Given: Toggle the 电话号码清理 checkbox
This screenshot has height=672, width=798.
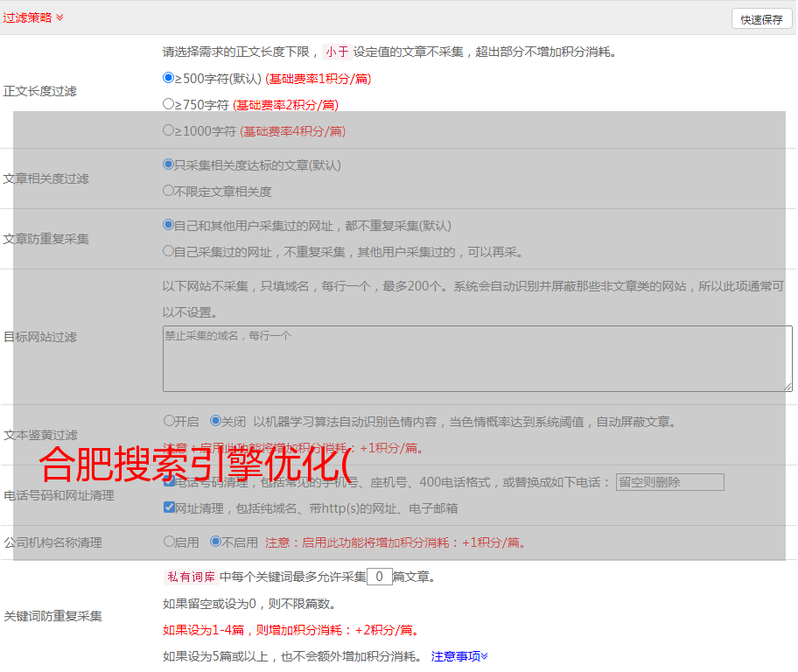Looking at the screenshot, I should [x=169, y=482].
